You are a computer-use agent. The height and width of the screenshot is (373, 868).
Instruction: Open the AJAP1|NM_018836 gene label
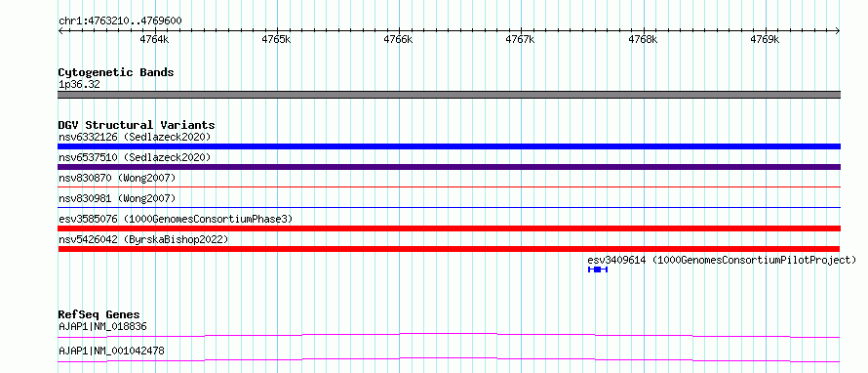point(102,326)
